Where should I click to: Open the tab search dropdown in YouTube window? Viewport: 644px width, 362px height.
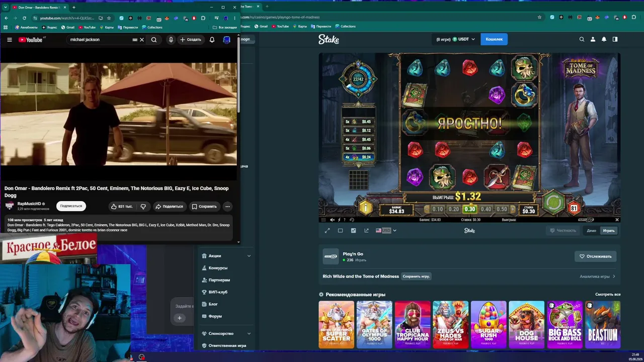(x=6, y=8)
